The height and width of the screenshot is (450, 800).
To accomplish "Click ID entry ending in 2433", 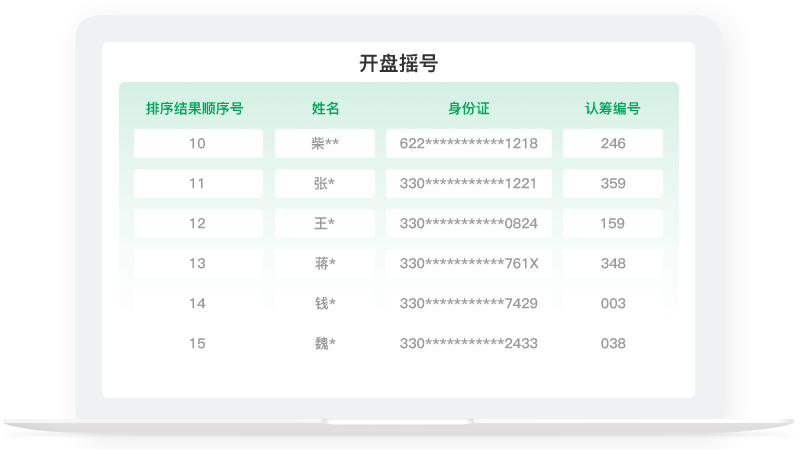I will (468, 343).
